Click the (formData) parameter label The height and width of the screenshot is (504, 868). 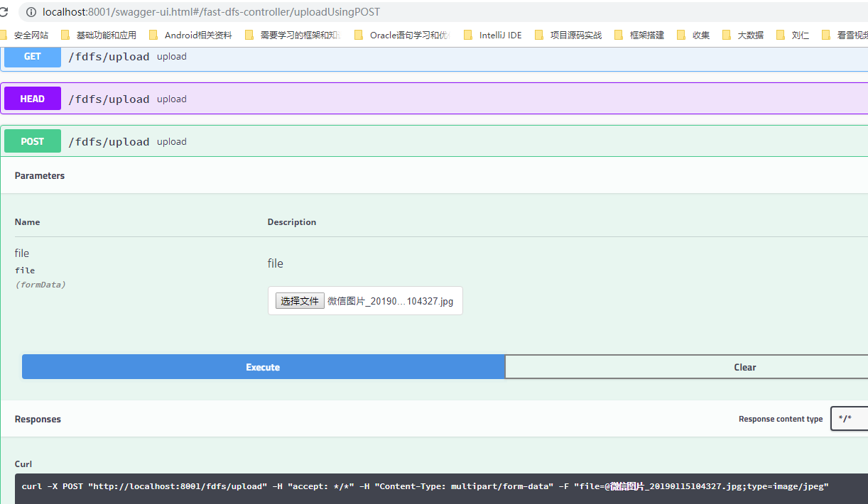click(40, 285)
